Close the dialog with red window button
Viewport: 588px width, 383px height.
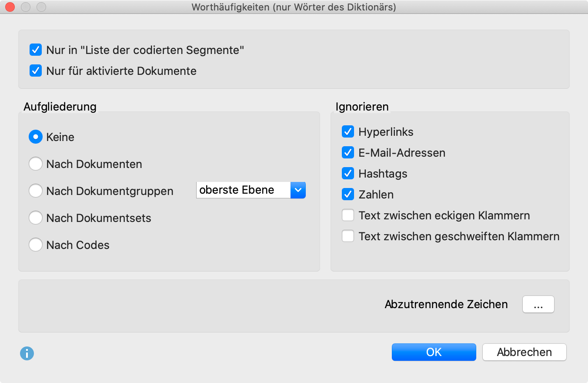coord(10,7)
